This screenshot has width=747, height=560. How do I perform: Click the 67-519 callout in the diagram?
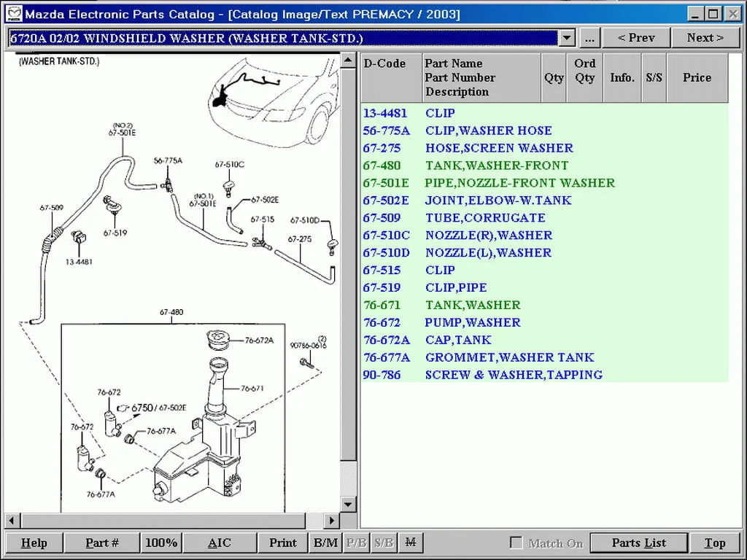(115, 233)
